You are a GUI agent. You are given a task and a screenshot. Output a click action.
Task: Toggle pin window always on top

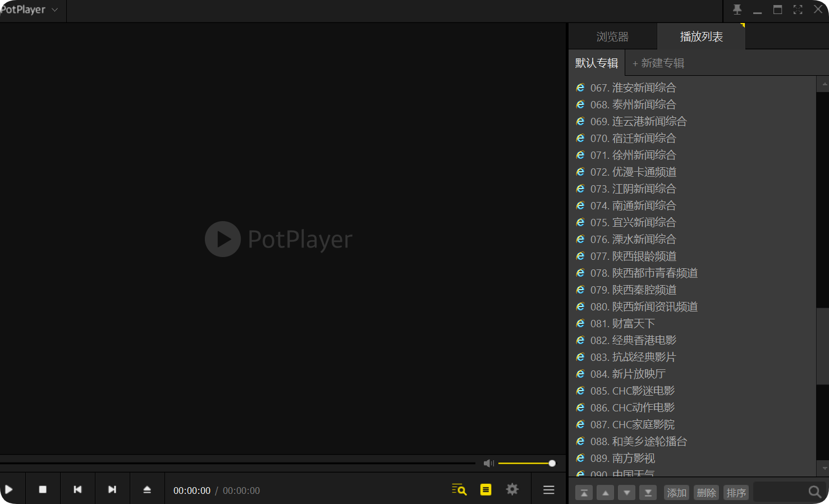737,10
